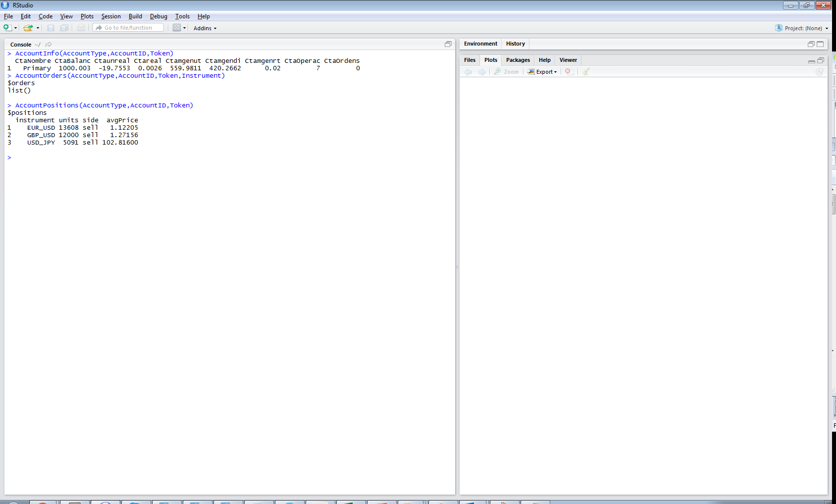Click the console view current directory arrow
The height and width of the screenshot is (504, 836).
point(49,45)
